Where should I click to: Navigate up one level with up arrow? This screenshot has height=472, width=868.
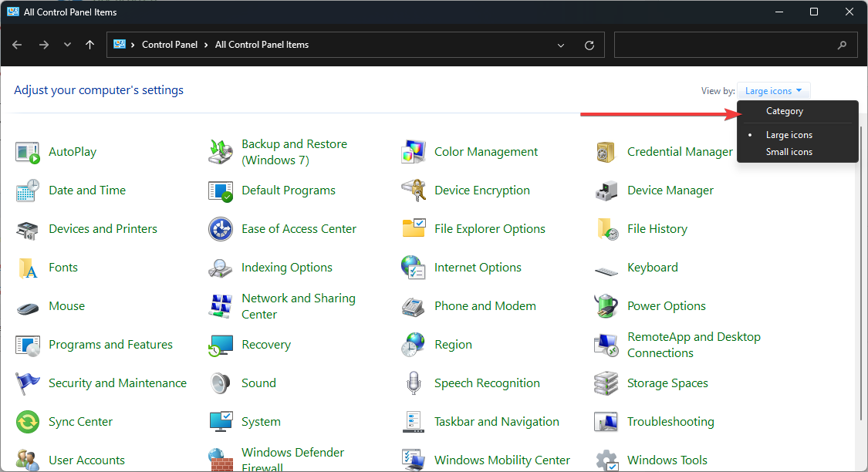[x=90, y=45]
